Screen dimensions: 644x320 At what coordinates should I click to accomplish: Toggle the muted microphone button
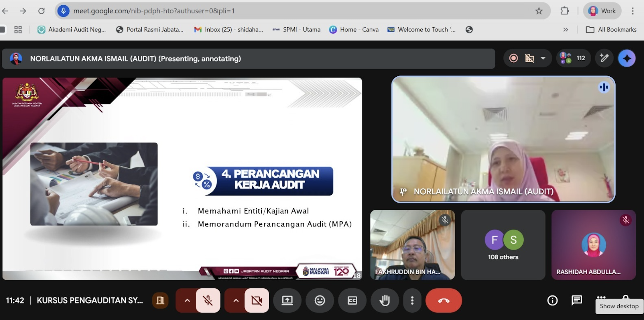(x=208, y=301)
